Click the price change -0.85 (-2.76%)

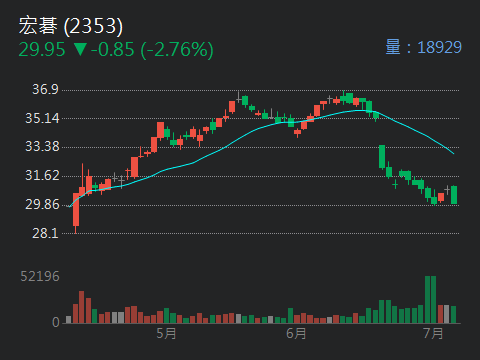pyautogui.click(x=152, y=50)
